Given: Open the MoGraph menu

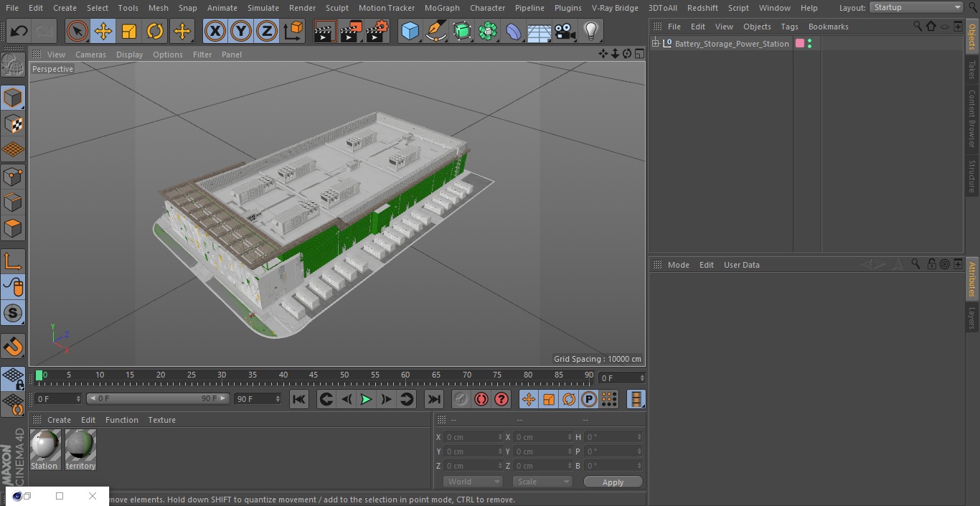Looking at the screenshot, I should tap(442, 8).
